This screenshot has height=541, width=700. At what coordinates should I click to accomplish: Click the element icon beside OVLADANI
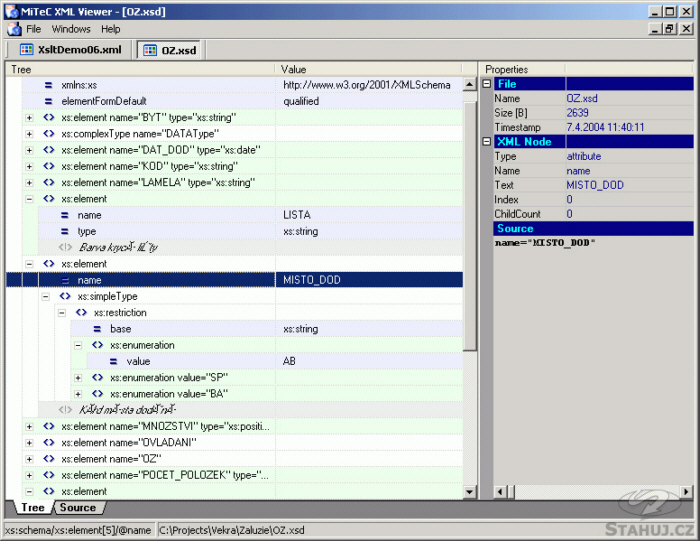[49, 442]
